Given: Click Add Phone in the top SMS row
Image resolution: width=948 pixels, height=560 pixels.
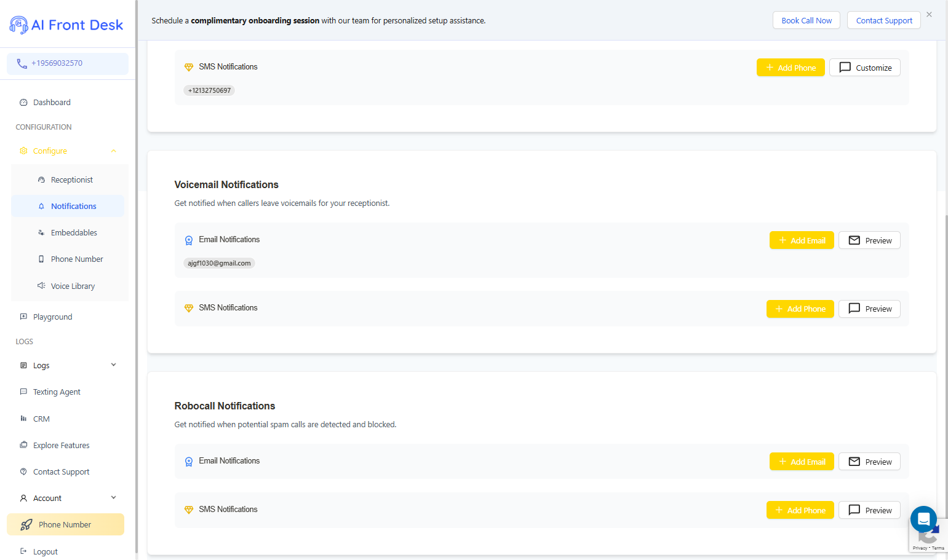Looking at the screenshot, I should (791, 68).
